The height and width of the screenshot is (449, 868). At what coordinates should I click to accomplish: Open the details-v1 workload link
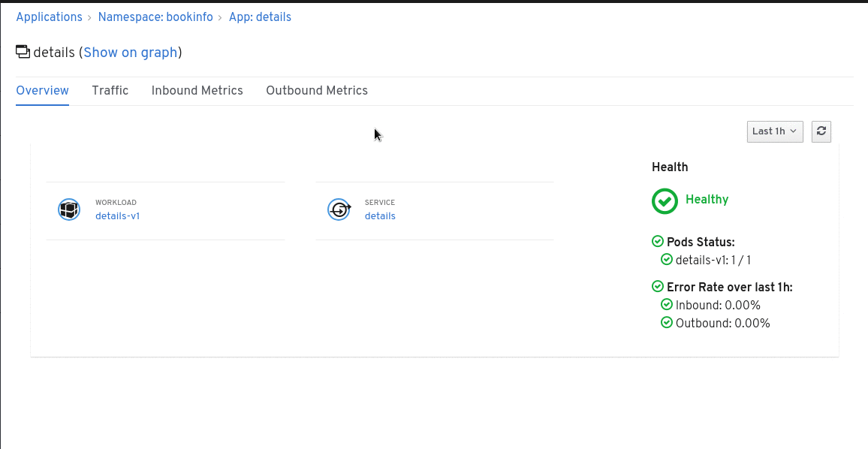coord(117,216)
